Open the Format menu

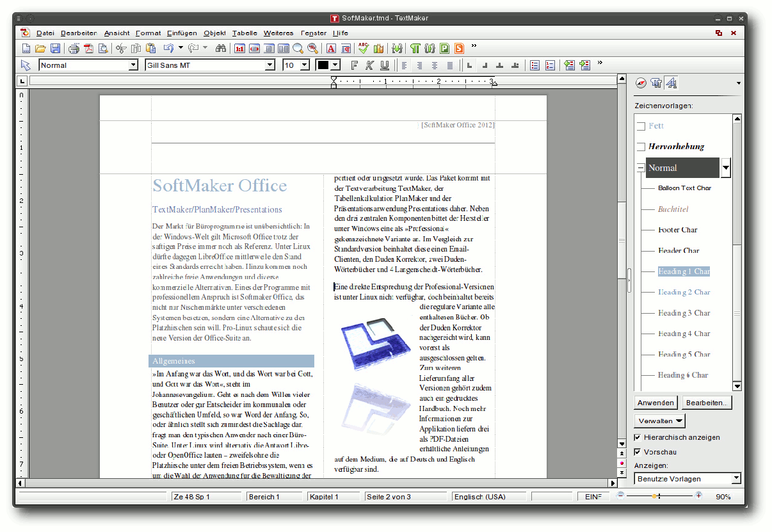(x=148, y=33)
